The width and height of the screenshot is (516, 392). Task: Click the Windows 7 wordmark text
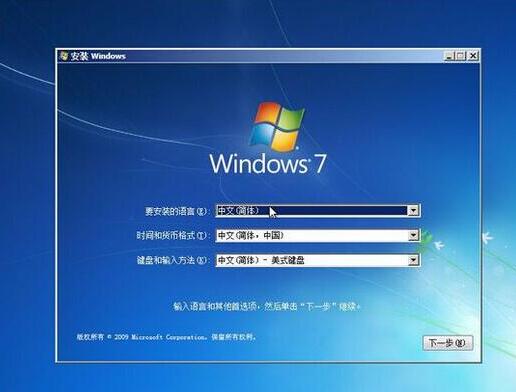coord(268,163)
